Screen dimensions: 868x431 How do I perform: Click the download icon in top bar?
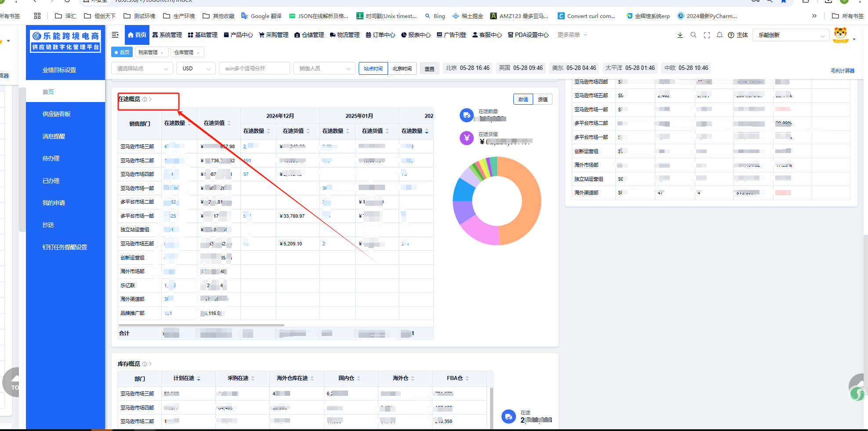click(x=680, y=35)
